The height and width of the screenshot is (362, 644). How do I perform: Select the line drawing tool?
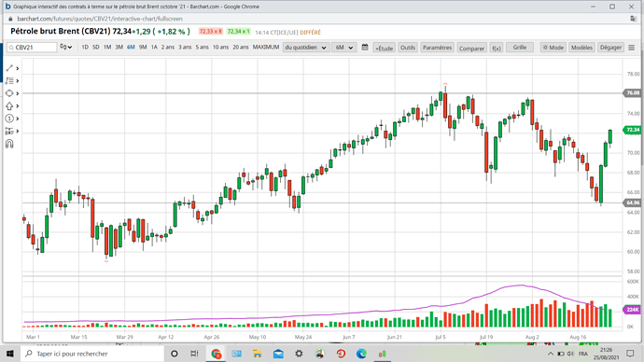point(9,68)
